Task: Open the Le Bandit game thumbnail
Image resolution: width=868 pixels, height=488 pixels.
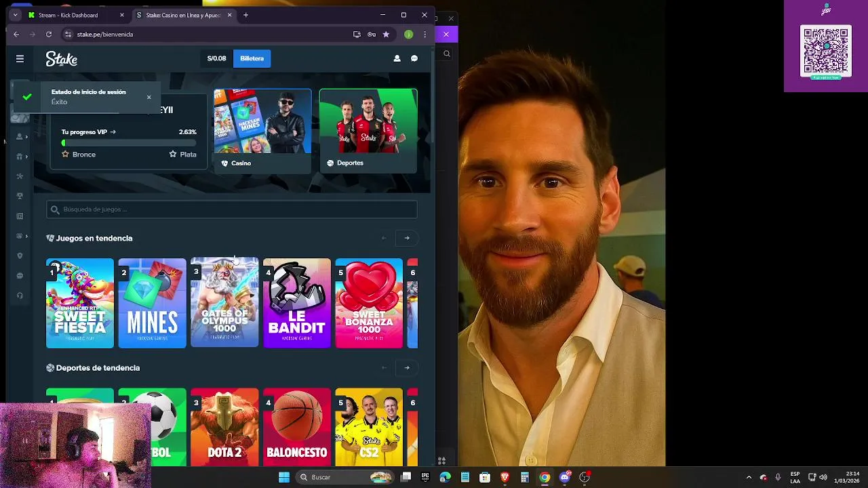Action: 297,303
